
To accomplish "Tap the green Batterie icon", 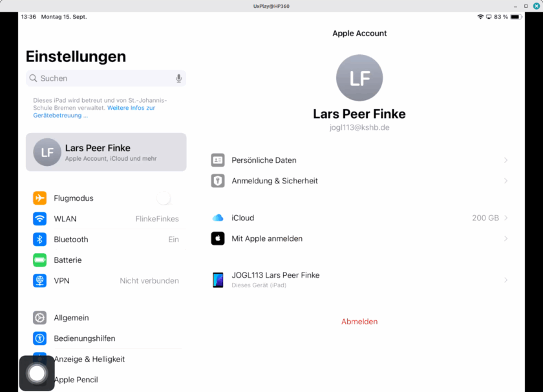I will [x=40, y=260].
